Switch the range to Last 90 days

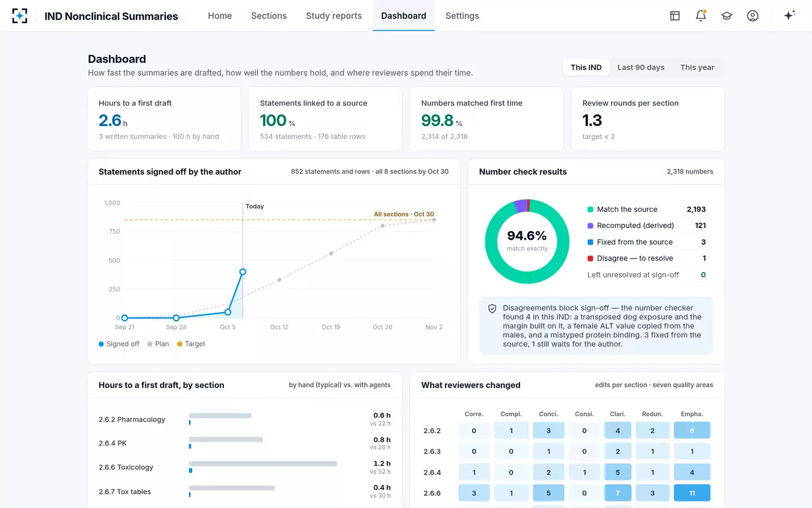coord(641,67)
